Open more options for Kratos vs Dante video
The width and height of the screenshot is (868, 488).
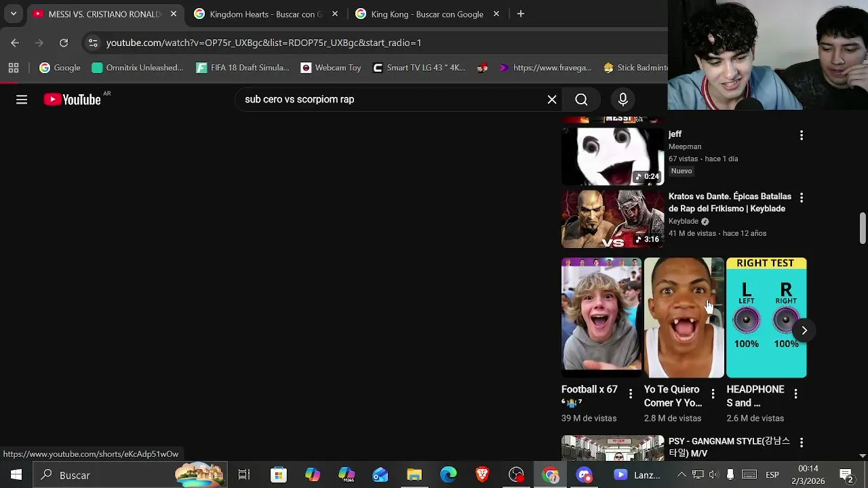(x=802, y=198)
